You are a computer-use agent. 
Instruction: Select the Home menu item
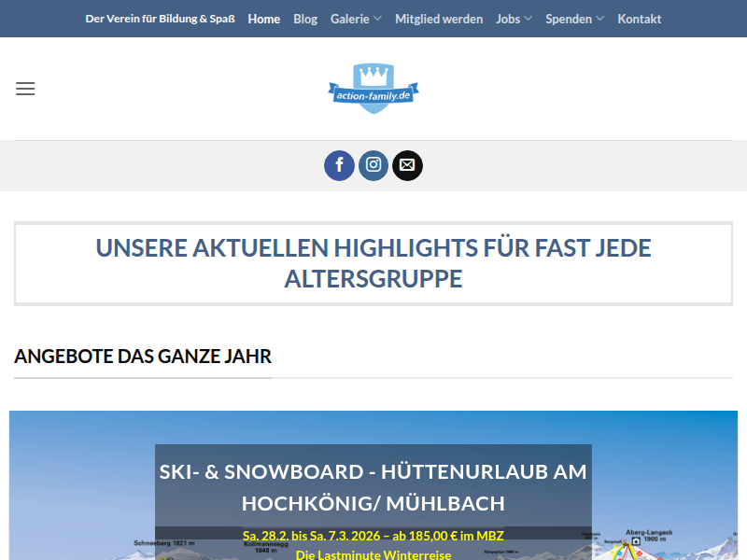pyautogui.click(x=263, y=18)
